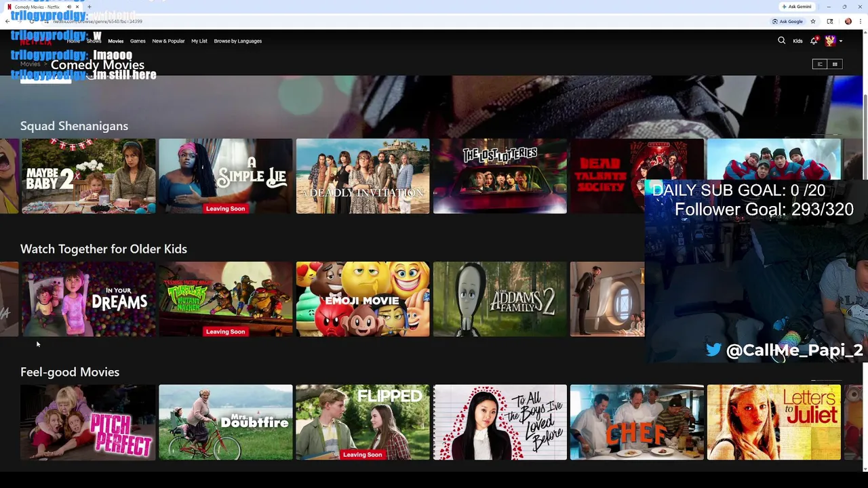868x488 pixels.
Task: Open the Movies nav tab
Action: click(x=115, y=41)
